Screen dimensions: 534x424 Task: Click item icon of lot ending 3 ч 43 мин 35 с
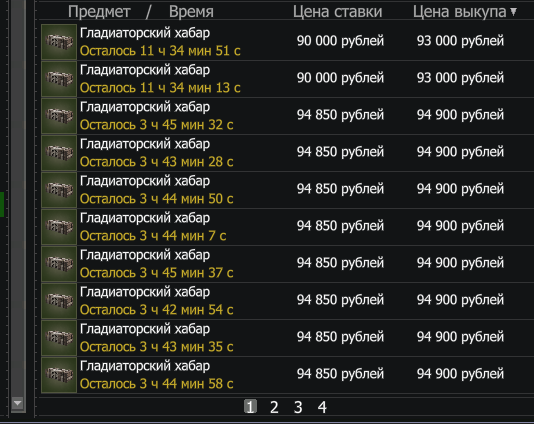click(x=59, y=338)
